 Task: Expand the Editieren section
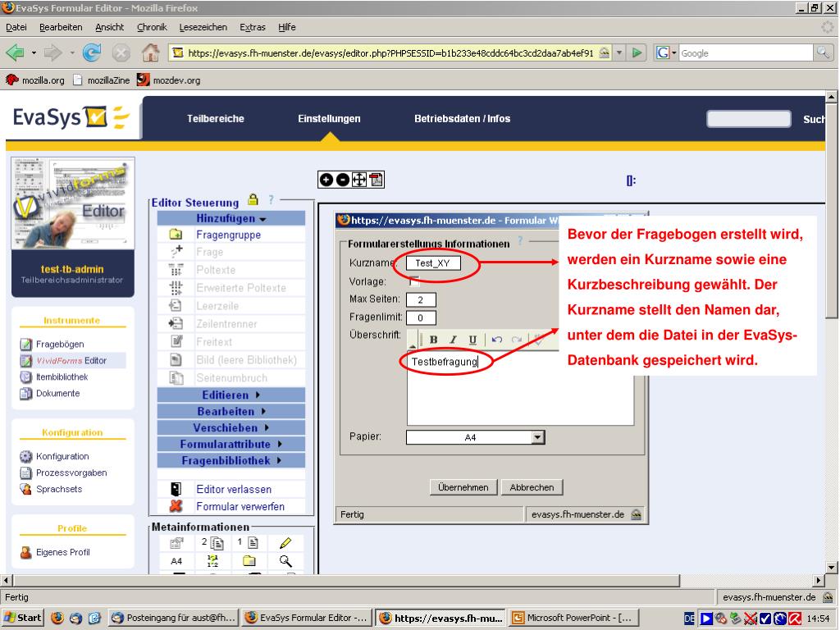click(231, 395)
